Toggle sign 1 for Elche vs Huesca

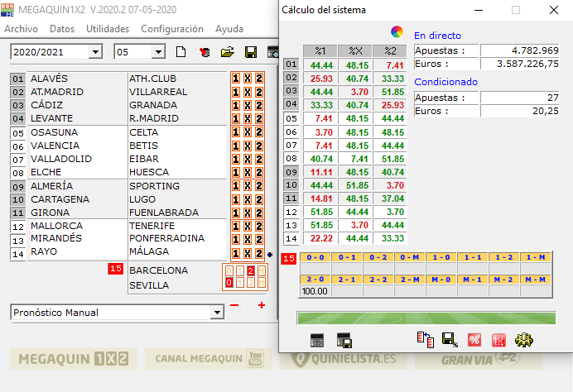coord(236,172)
